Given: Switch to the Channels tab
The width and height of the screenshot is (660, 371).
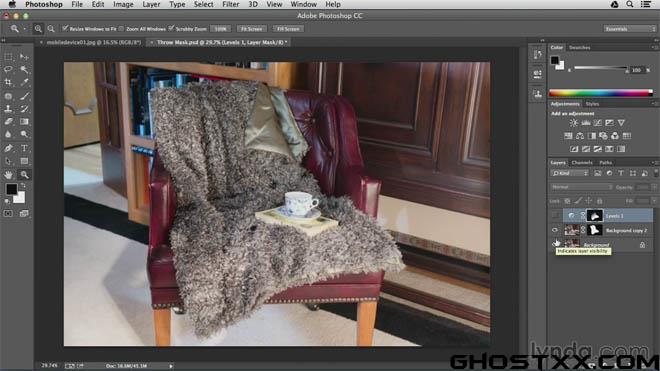Looking at the screenshot, I should (x=582, y=163).
